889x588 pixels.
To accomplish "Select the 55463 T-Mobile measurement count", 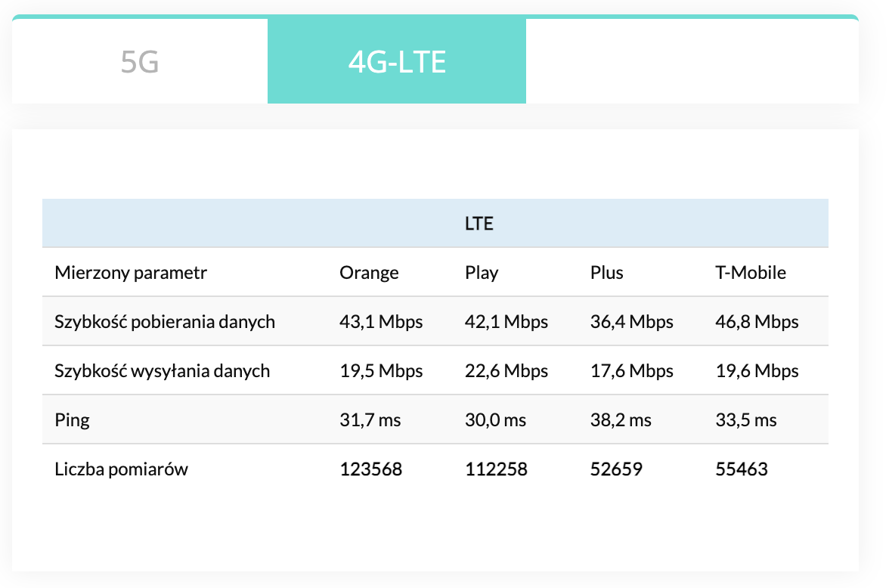I will [x=742, y=469].
